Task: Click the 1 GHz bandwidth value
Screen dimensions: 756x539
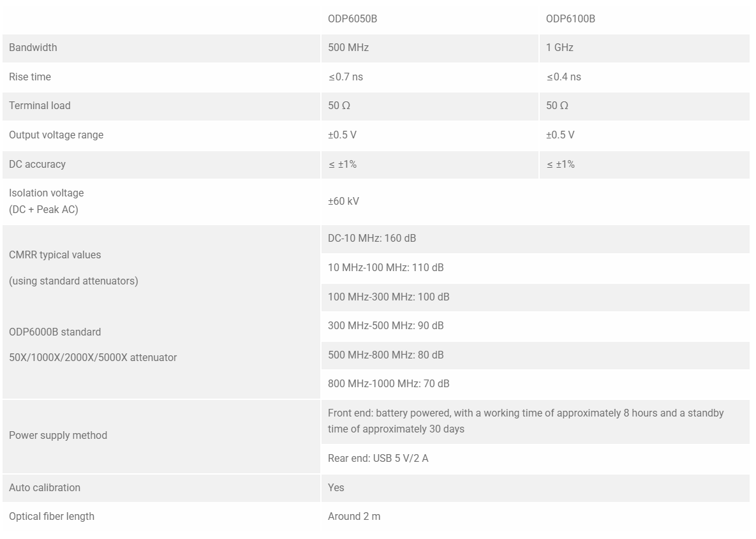Action: [560, 47]
